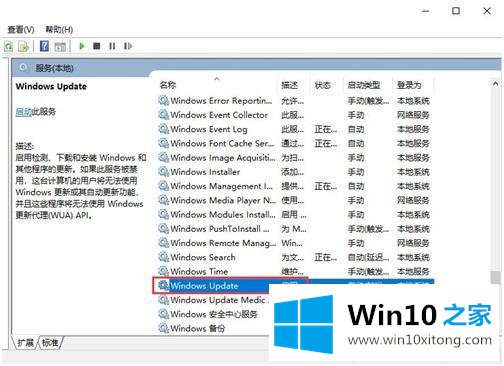This screenshot has width=504, height=366.
Task: Sort by the 状态 column header
Action: (x=322, y=85)
